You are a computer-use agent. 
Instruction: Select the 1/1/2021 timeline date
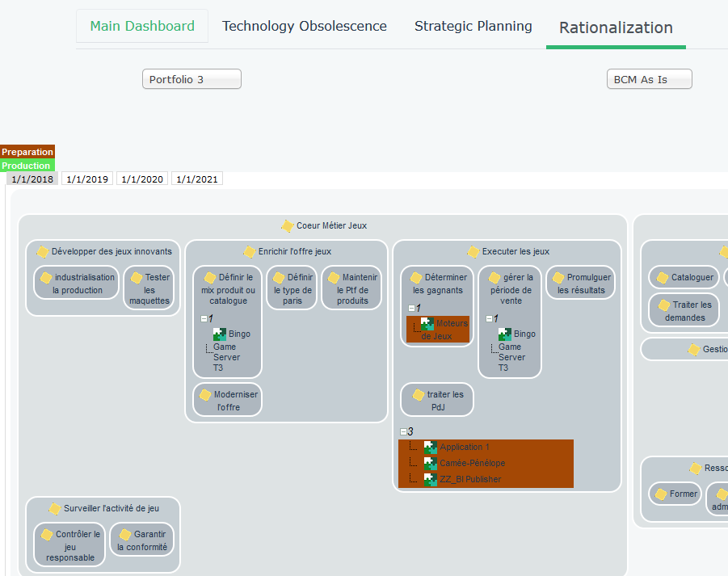(x=196, y=179)
